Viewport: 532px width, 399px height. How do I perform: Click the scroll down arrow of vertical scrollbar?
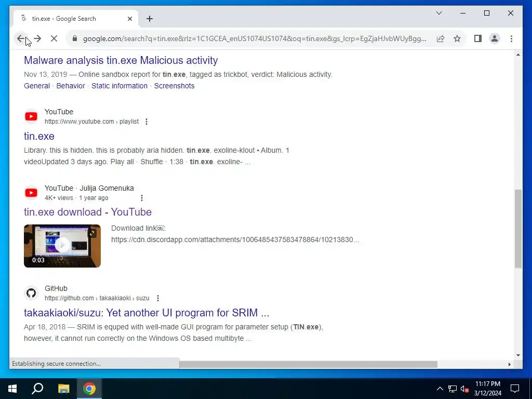click(518, 355)
